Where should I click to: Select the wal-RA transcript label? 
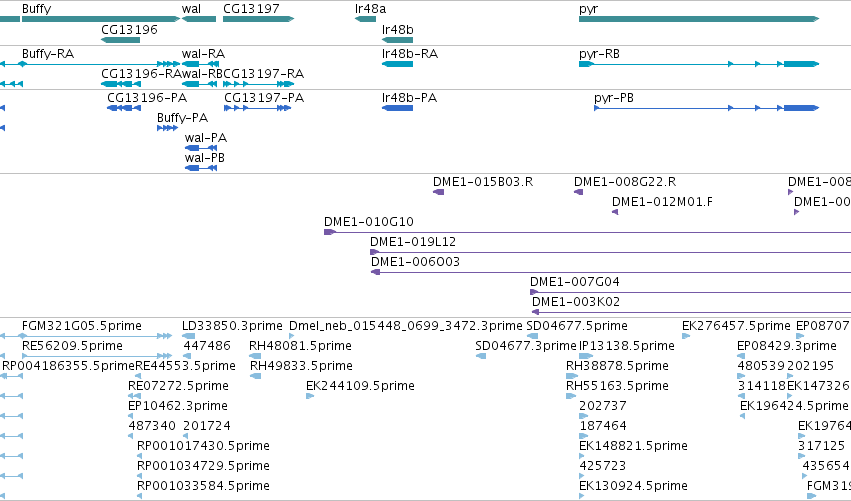click(x=204, y=54)
